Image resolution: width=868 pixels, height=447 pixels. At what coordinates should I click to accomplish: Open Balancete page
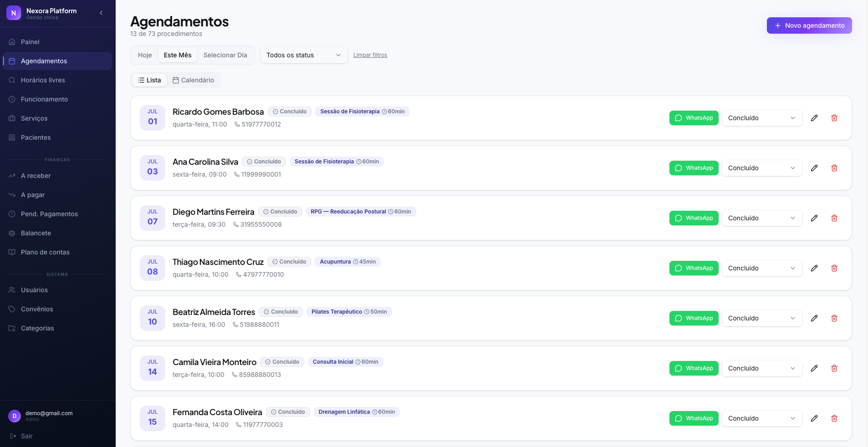click(x=57, y=233)
